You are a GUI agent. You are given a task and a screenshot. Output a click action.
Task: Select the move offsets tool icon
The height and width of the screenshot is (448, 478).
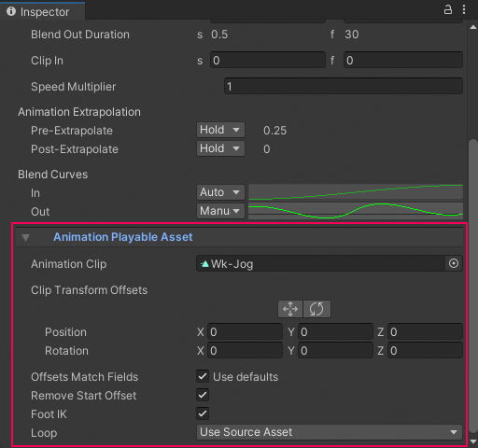click(x=290, y=309)
